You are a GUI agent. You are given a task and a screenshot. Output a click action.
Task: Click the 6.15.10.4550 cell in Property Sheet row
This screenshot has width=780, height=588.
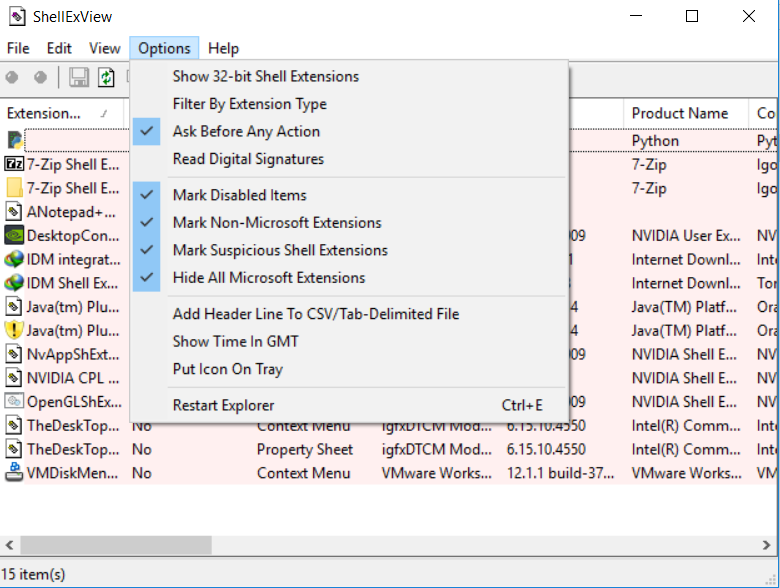(546, 449)
